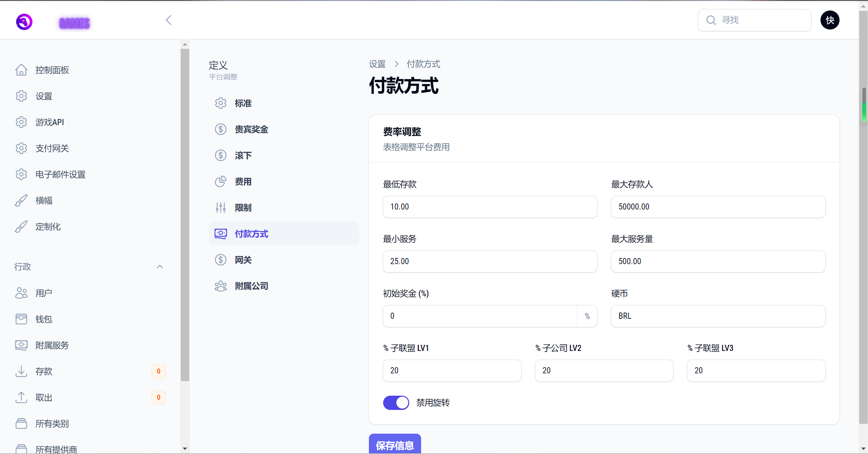Click the 硬币 BRL currency field
Viewport: 868px width, 454px height.
(718, 316)
